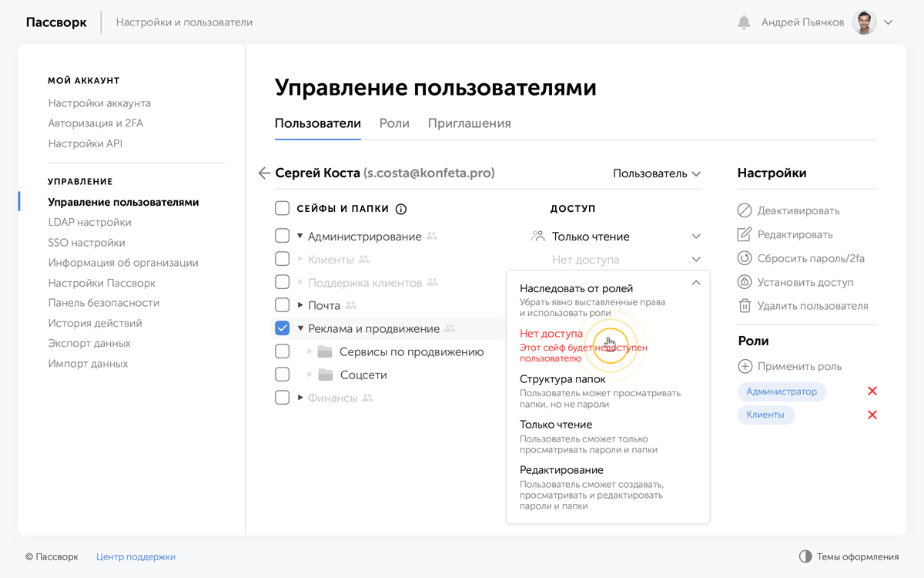Expand the Почта tree triangle
Viewport: 924px width, 578px height.
click(x=300, y=306)
